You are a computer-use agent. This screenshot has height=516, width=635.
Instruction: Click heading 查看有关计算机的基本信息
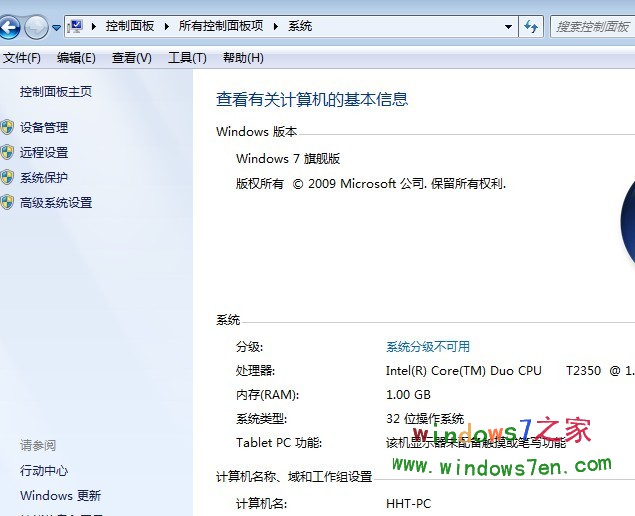click(x=312, y=99)
